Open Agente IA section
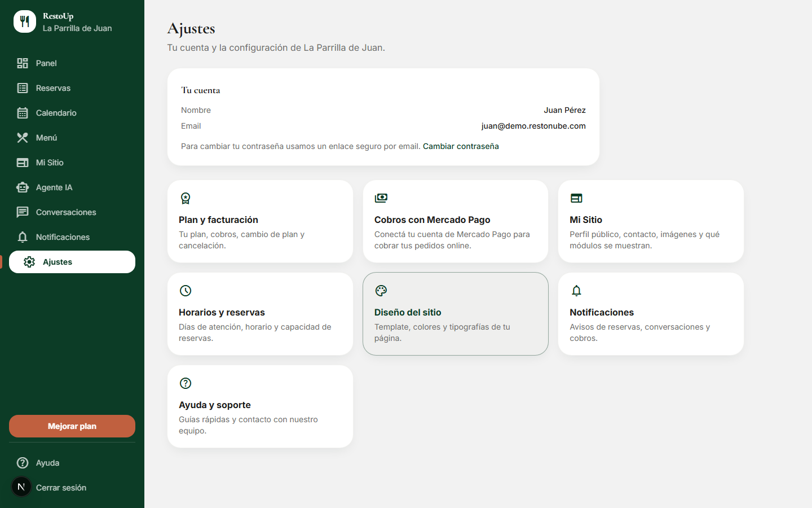 click(72, 187)
